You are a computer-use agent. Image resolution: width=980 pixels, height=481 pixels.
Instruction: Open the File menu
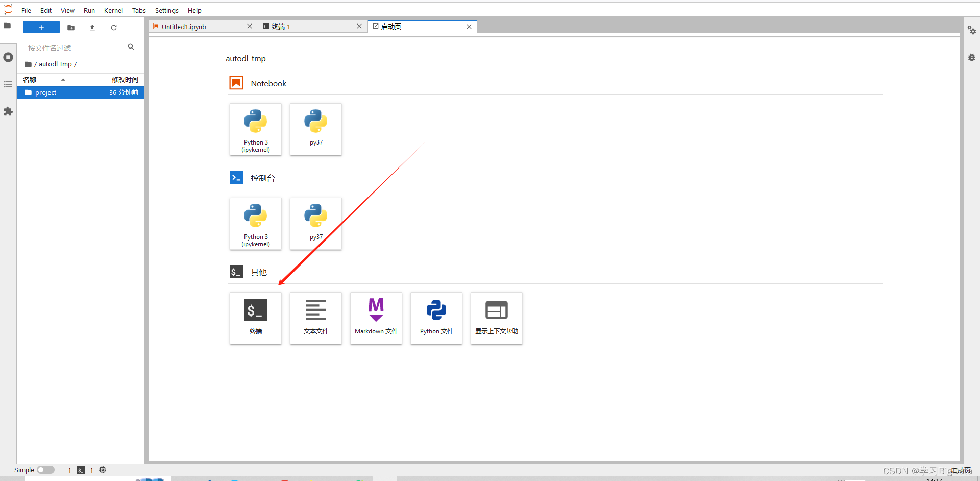pyautogui.click(x=26, y=10)
